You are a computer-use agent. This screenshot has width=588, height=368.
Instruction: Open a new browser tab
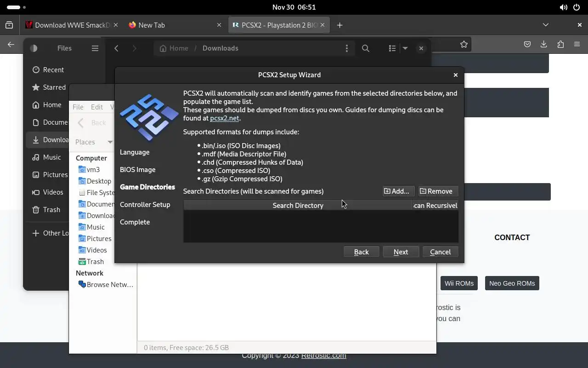pyautogui.click(x=339, y=25)
